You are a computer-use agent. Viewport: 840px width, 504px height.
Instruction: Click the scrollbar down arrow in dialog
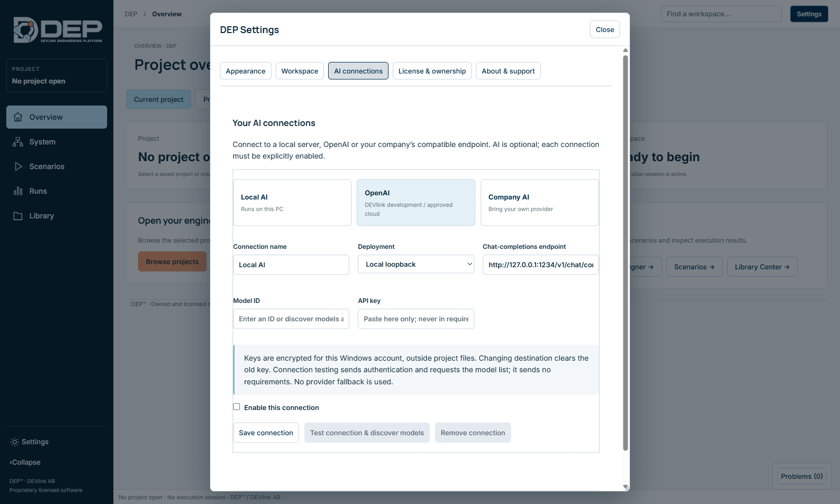point(625,487)
